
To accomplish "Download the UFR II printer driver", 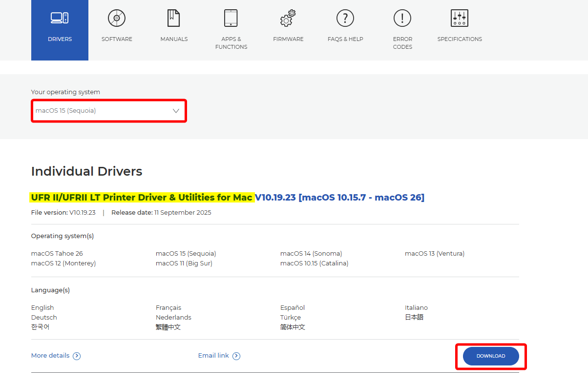I will coord(491,356).
